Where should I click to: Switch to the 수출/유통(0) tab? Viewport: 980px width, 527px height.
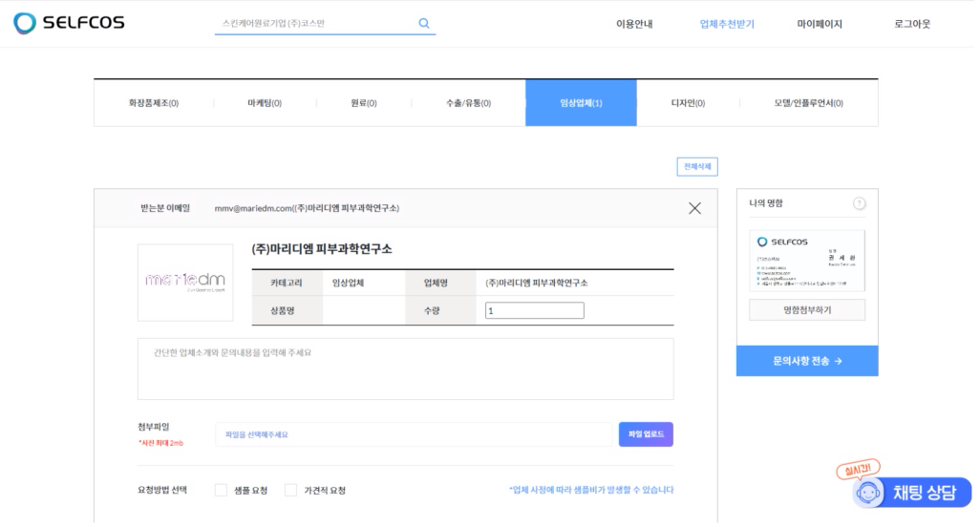pyautogui.click(x=468, y=103)
